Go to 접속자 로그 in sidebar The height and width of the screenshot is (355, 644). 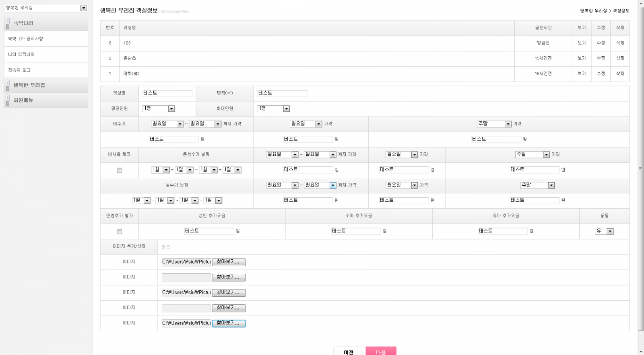[19, 70]
